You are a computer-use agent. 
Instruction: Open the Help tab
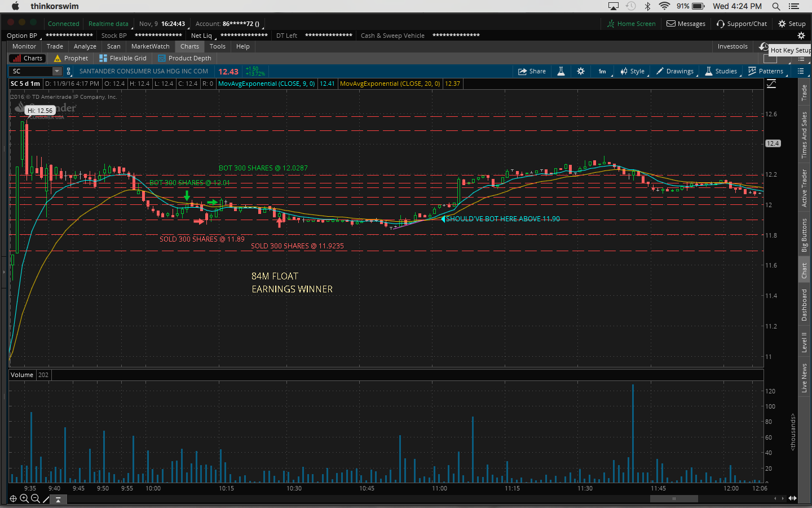(243, 46)
